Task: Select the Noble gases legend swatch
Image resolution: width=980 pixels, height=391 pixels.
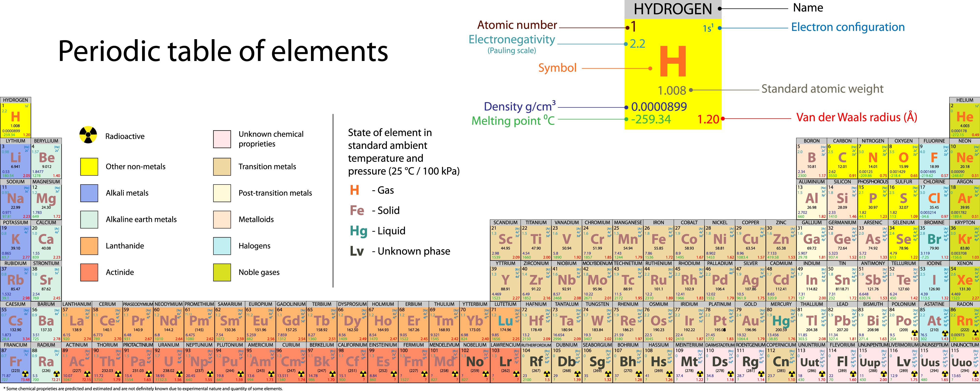Action: (222, 272)
